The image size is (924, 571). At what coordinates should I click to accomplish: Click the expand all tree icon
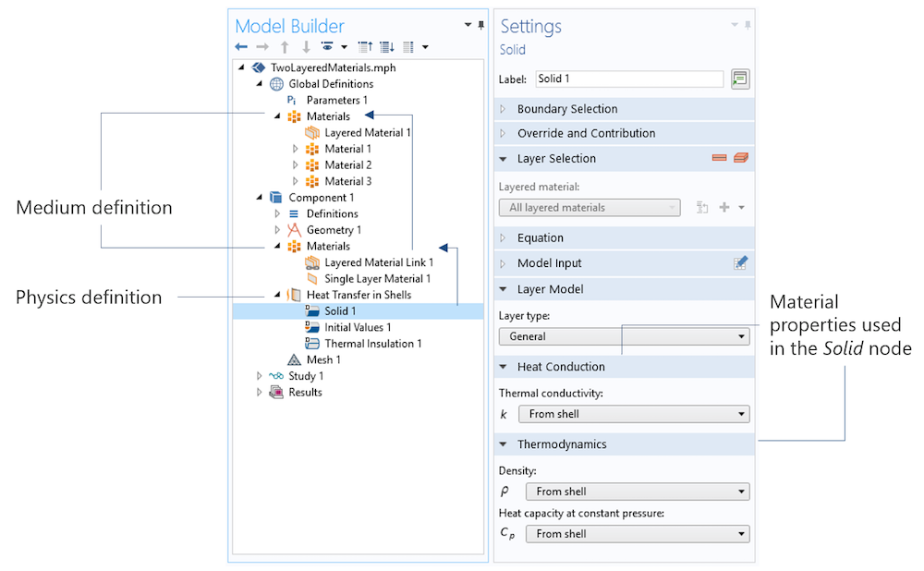click(x=387, y=47)
